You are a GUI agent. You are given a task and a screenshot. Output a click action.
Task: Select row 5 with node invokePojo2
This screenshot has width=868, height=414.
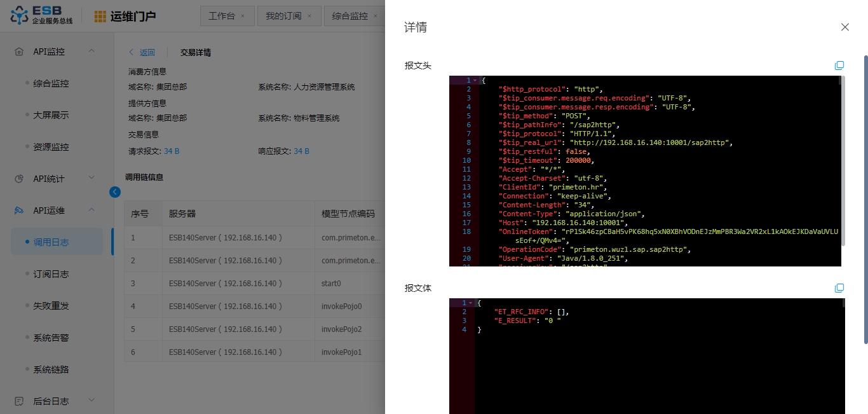pos(255,329)
